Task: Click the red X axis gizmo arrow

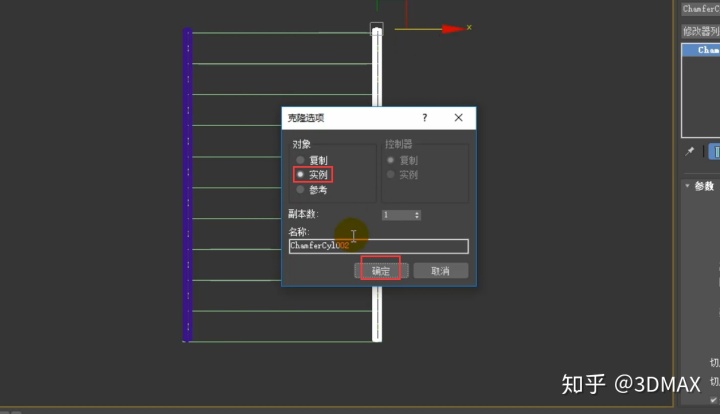Action: [454, 29]
